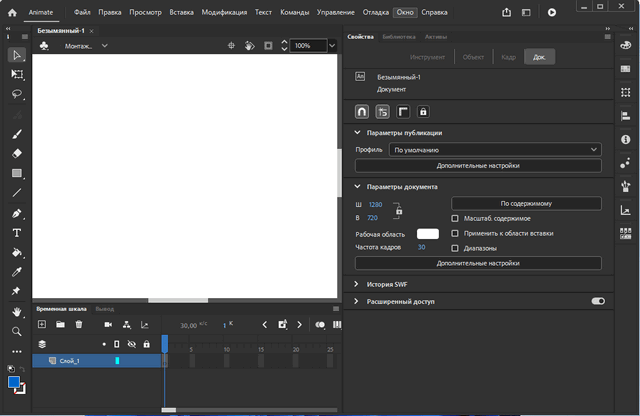Click the По содержимому button
This screenshot has height=416, width=640.
526,203
